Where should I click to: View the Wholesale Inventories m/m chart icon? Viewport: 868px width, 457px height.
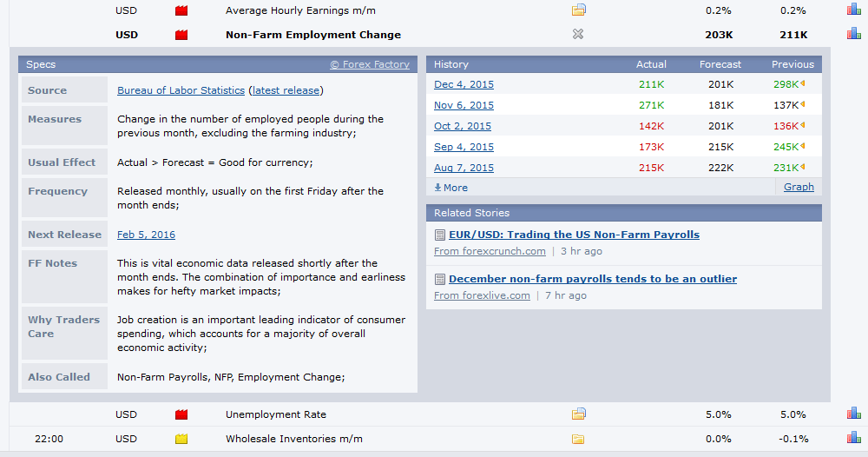(x=854, y=439)
